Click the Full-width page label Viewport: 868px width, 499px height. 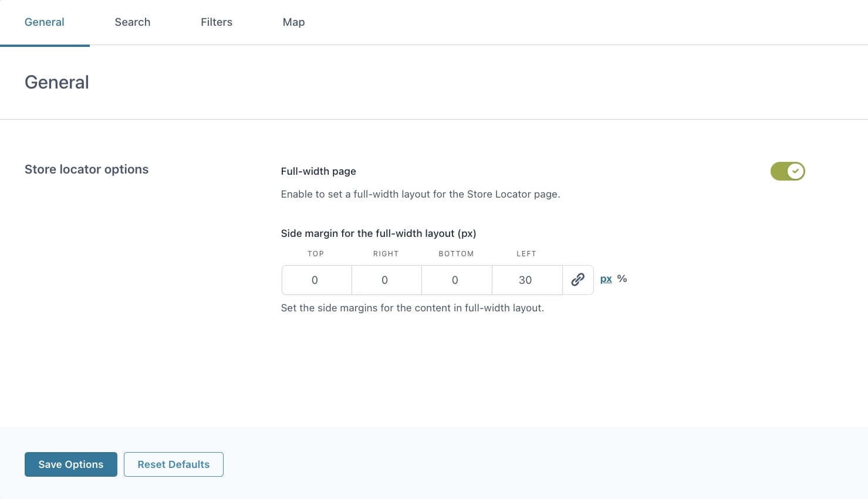(319, 171)
